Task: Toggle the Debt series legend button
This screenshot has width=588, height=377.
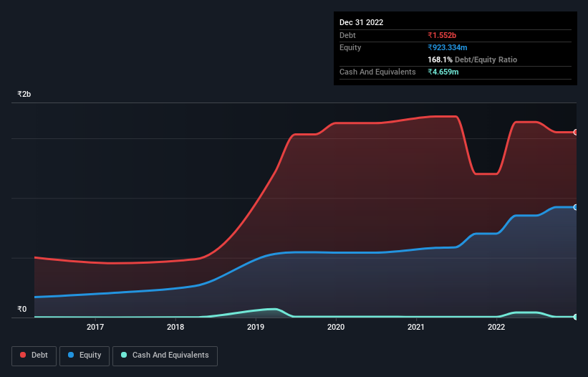Action: (x=34, y=355)
